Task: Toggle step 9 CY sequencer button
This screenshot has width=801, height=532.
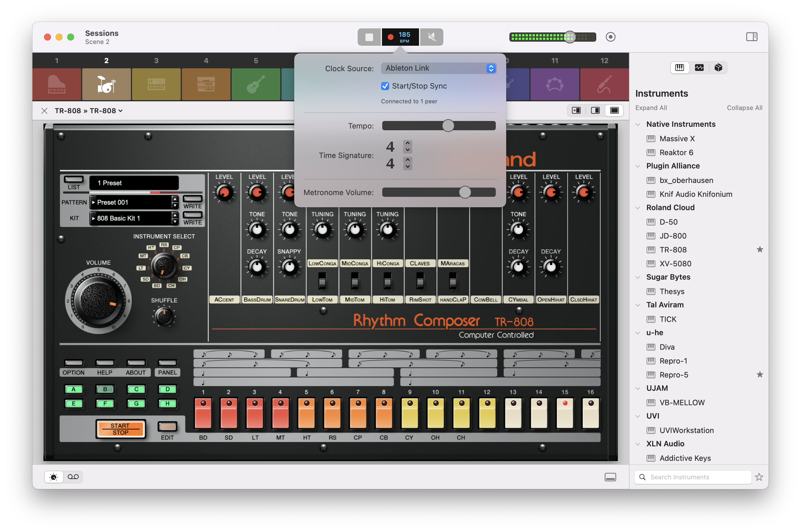Action: pos(410,413)
